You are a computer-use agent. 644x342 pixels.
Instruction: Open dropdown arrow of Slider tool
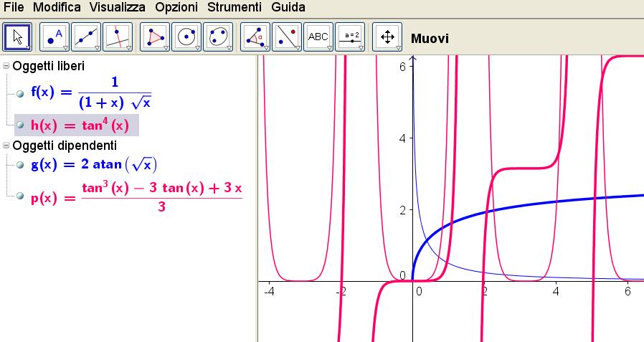point(361,48)
